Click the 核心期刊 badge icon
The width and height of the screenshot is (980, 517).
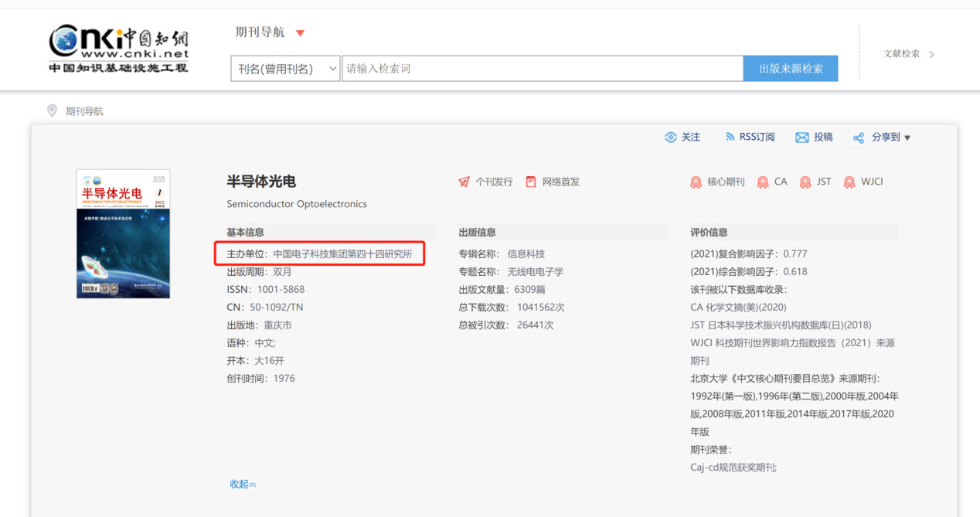coord(696,182)
